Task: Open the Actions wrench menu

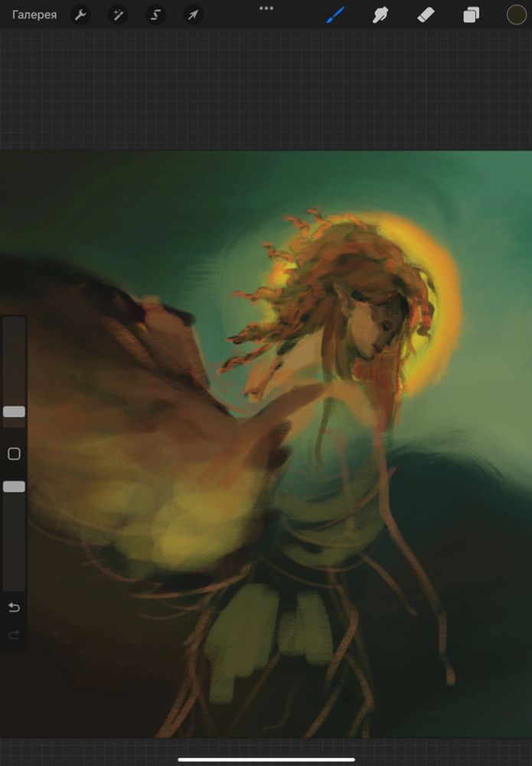Action: tap(80, 15)
